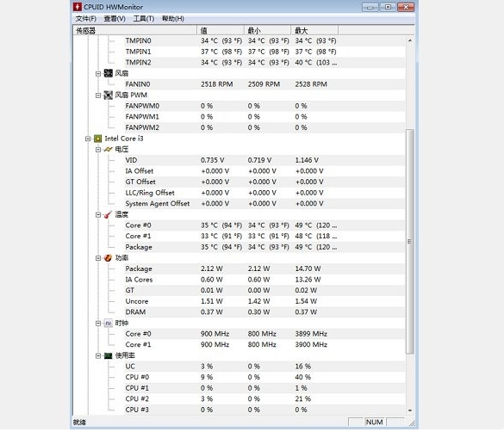Image resolution: width=504 pixels, height=432 pixels.
Task: Click the 最大 column header
Action: (x=314, y=30)
